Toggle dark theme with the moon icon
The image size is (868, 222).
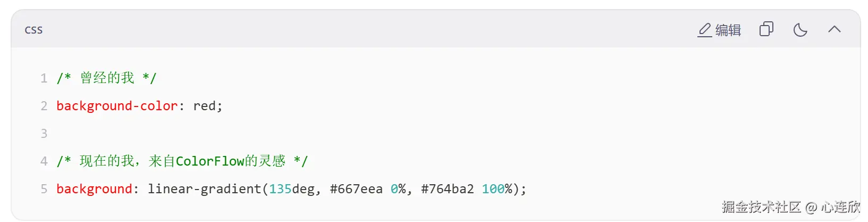pos(800,30)
